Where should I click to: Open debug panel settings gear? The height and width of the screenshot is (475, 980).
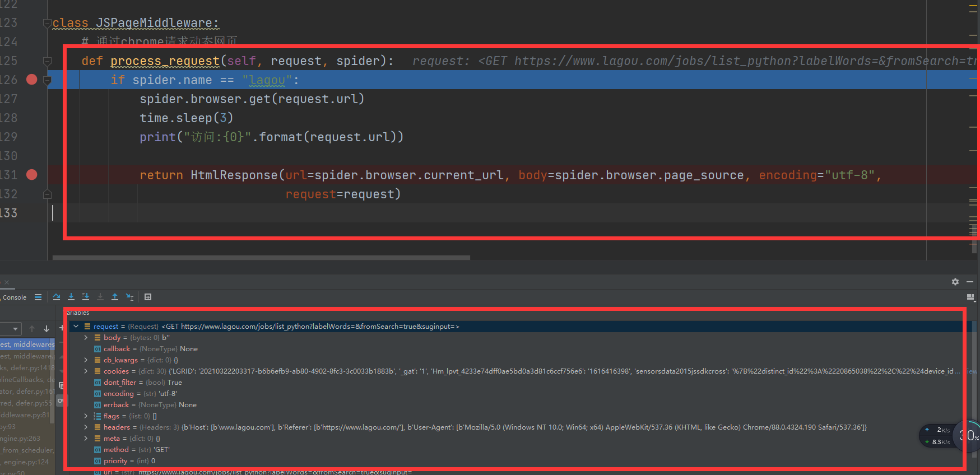tap(955, 282)
